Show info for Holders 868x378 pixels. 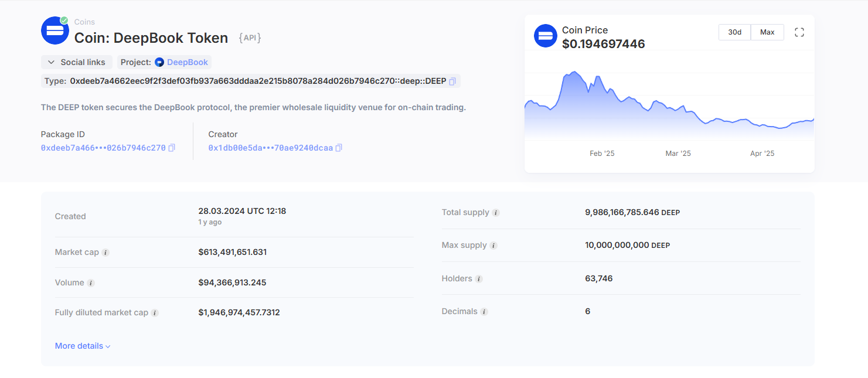(x=479, y=279)
